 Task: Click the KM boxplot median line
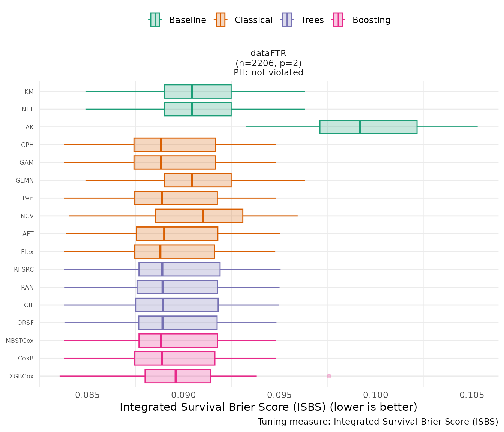(x=192, y=91)
